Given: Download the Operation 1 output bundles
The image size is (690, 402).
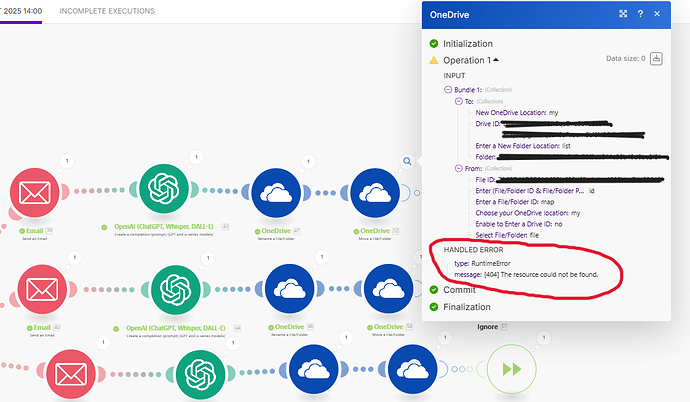Looking at the screenshot, I should pyautogui.click(x=656, y=58).
